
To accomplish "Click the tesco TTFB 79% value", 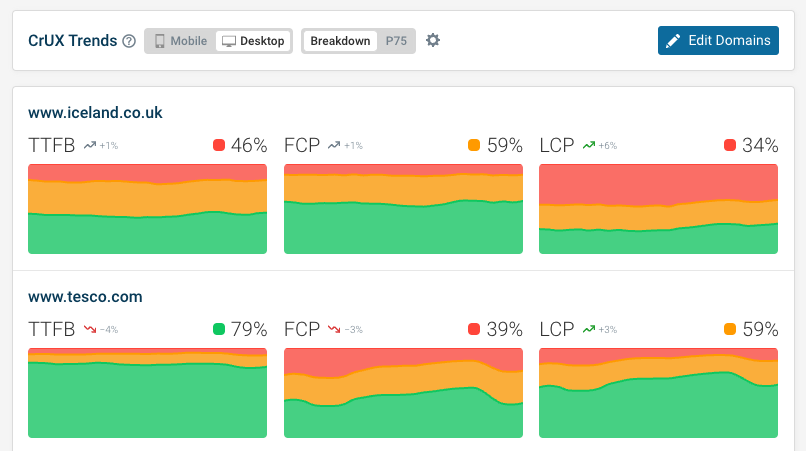I will (249, 330).
